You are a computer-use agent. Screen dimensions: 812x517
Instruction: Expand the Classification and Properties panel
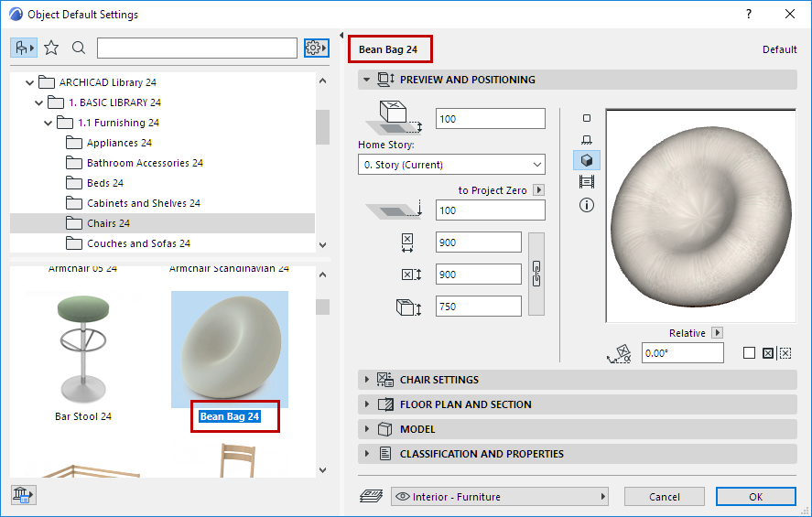tap(367, 453)
